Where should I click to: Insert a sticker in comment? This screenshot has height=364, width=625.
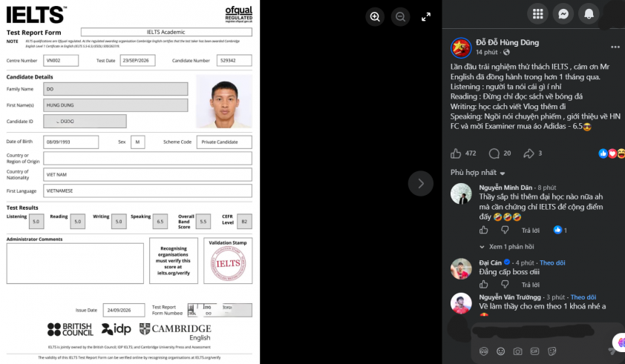pos(552,351)
